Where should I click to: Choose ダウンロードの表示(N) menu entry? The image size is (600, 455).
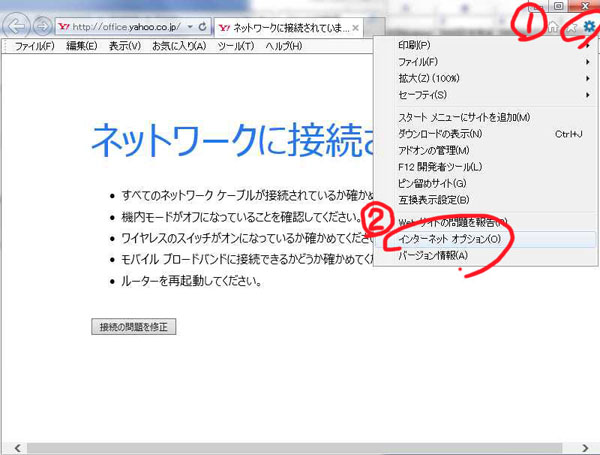486,134
